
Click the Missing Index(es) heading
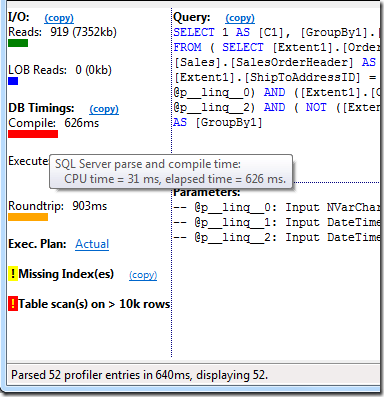coord(66,274)
